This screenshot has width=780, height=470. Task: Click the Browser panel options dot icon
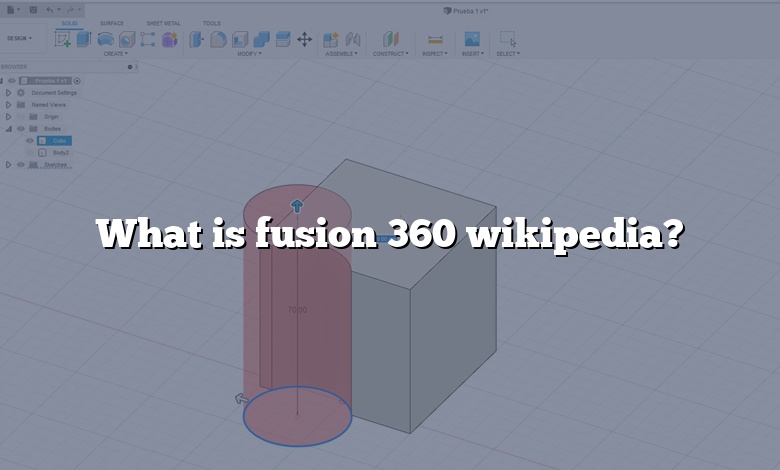pyautogui.click(x=130, y=67)
